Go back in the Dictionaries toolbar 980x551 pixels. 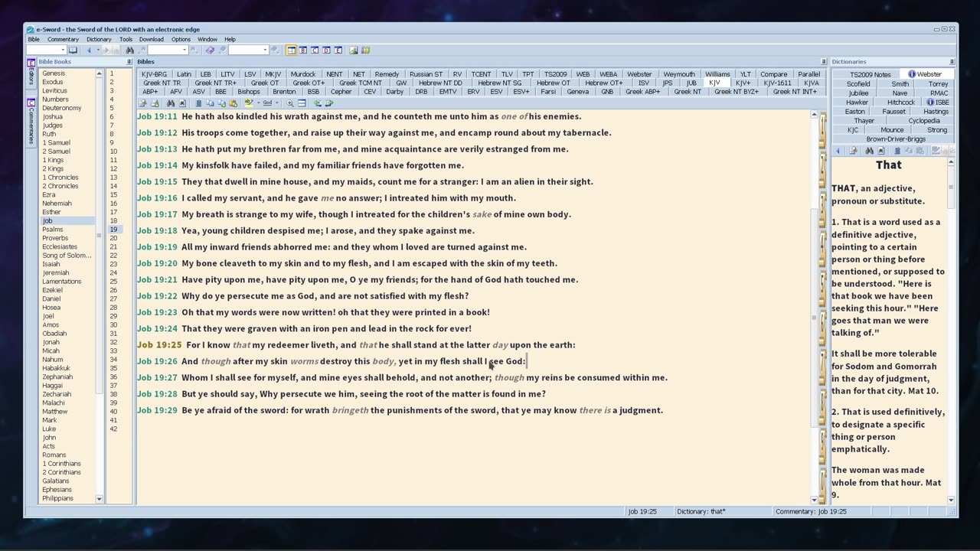[x=838, y=151]
